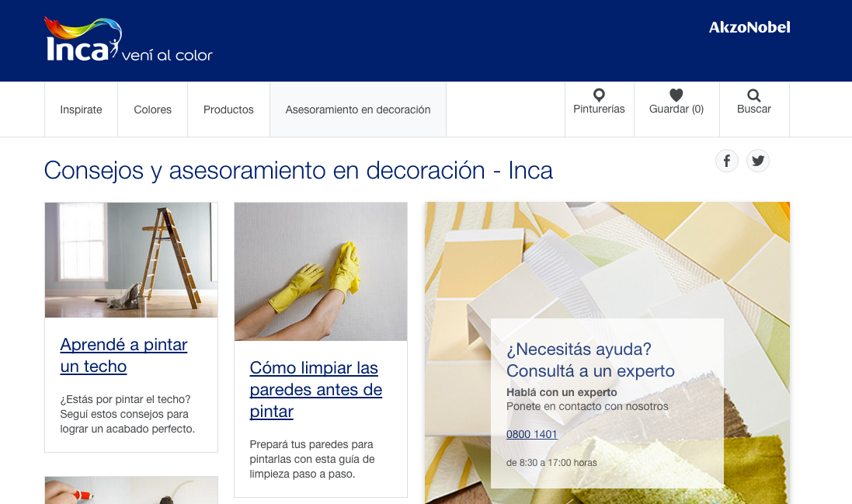Click the partially visible thumbnail below the ceiling card
Viewport: 852px width, 504px height.
[x=131, y=491]
